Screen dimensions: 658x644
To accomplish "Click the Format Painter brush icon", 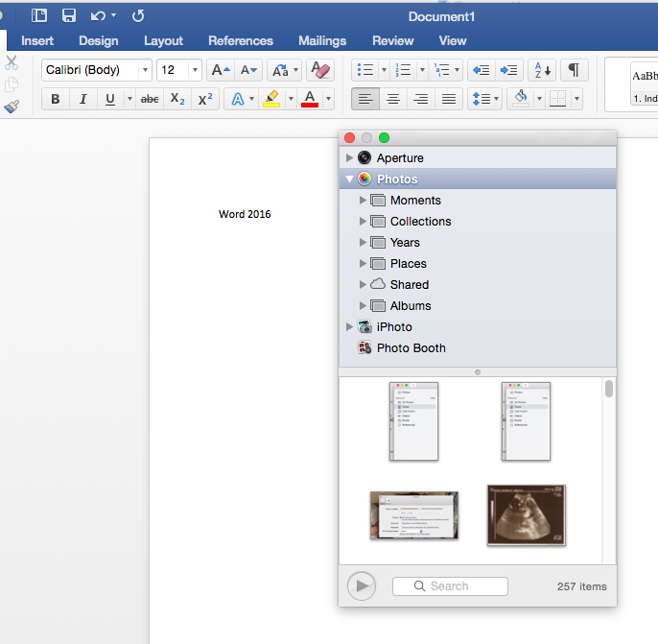I will [12, 107].
